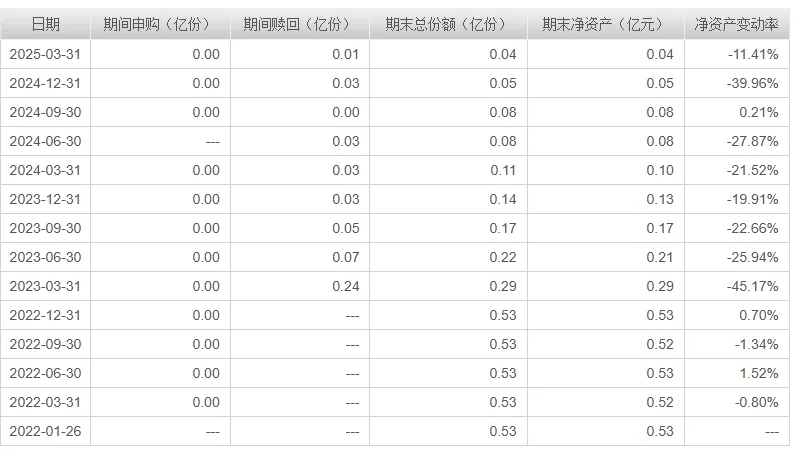Click the -39.96% change rate cell
Viewport: 794px width, 453px height.
pos(752,83)
